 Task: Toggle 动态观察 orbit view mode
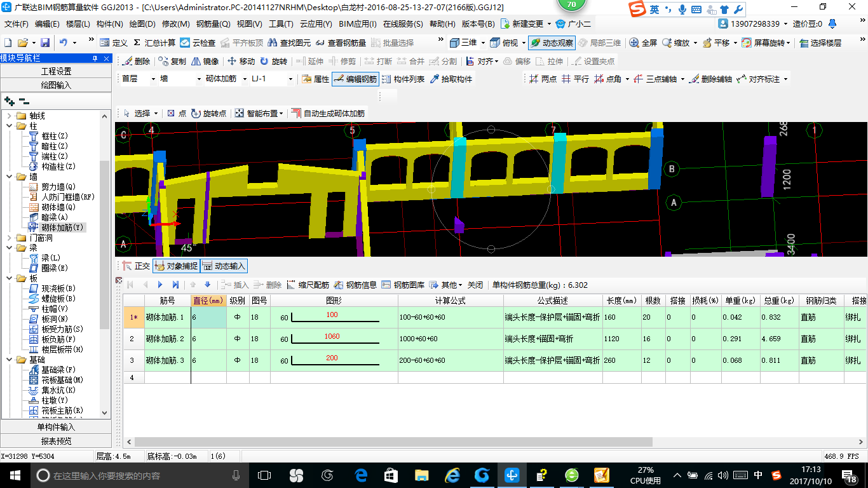pos(552,43)
